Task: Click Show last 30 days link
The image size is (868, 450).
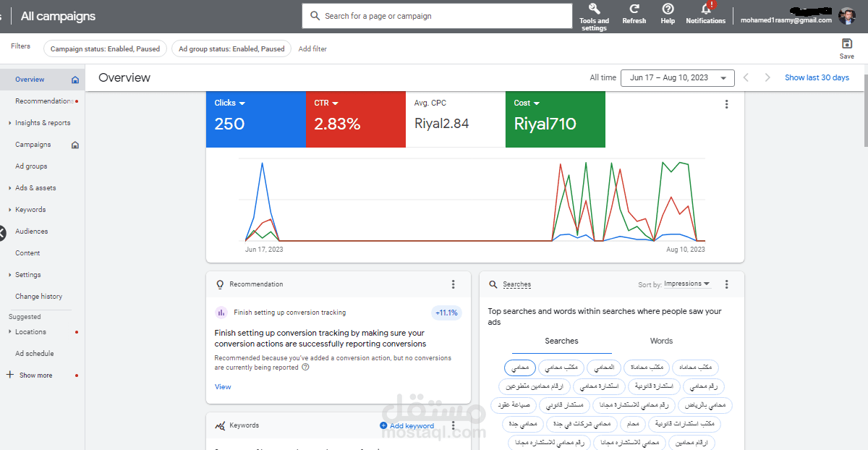Action: click(817, 77)
